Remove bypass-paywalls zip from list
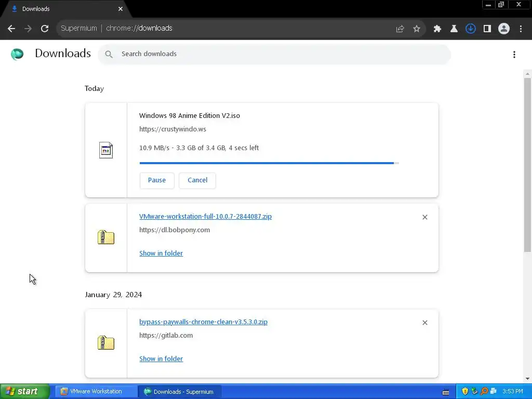The image size is (532, 399). click(425, 323)
